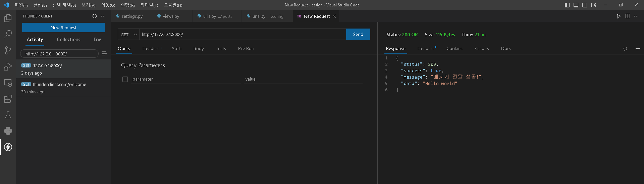Open the 터미널(T) menu
The height and width of the screenshot is (184, 644).
point(149,5)
